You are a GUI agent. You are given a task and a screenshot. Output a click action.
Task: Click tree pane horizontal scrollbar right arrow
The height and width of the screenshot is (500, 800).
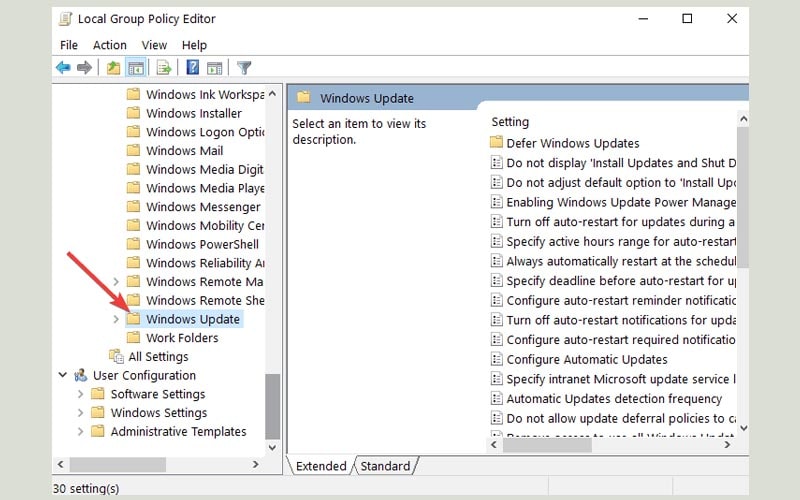(x=256, y=464)
